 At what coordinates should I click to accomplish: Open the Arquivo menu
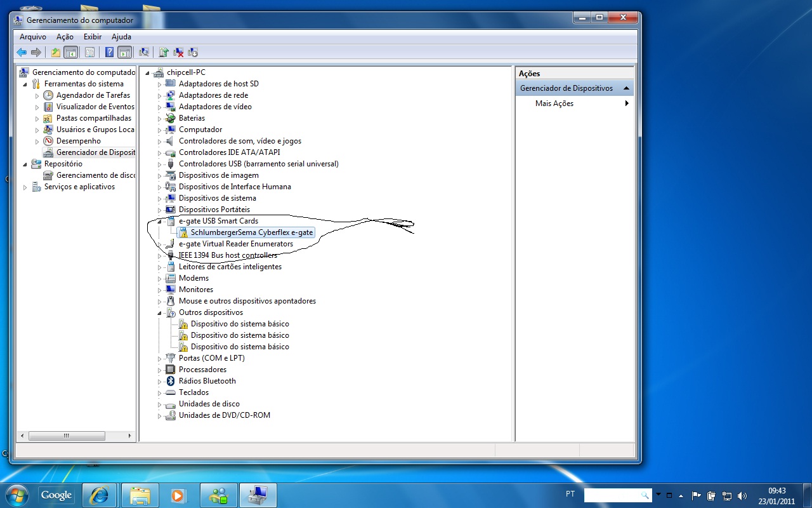pyautogui.click(x=32, y=37)
